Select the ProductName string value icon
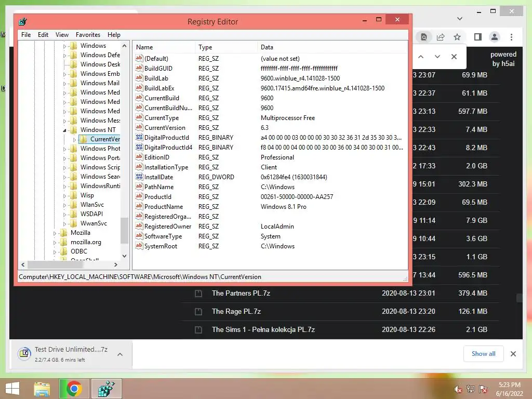The width and height of the screenshot is (532, 399). (139, 206)
